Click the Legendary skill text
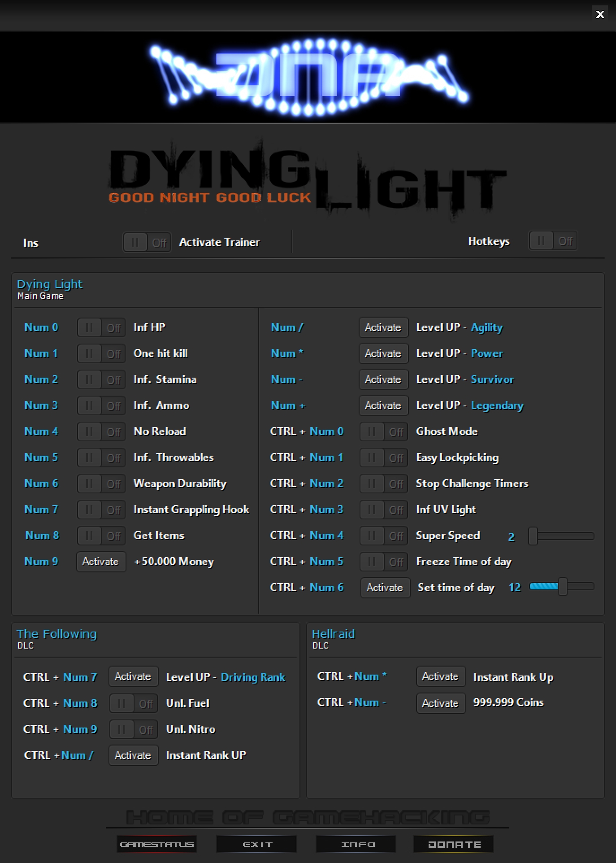 click(x=497, y=406)
